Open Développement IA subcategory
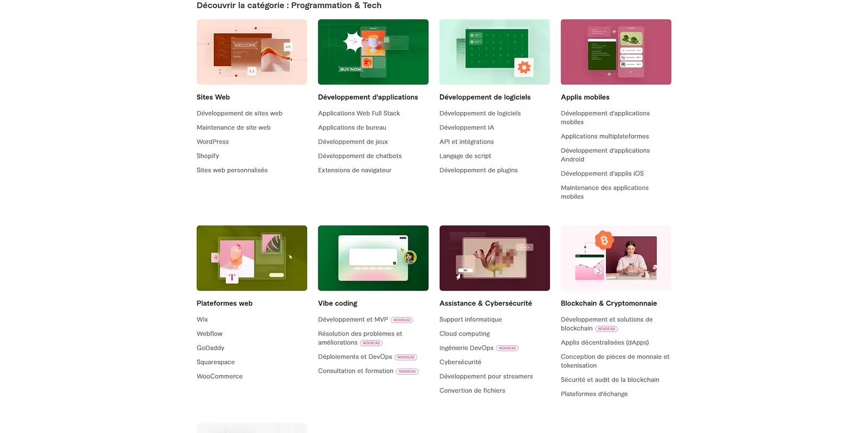Viewport: 868px width, 433px height. click(467, 127)
